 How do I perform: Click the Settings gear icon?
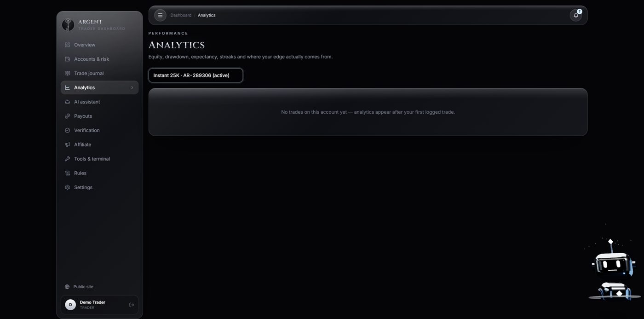point(68,187)
